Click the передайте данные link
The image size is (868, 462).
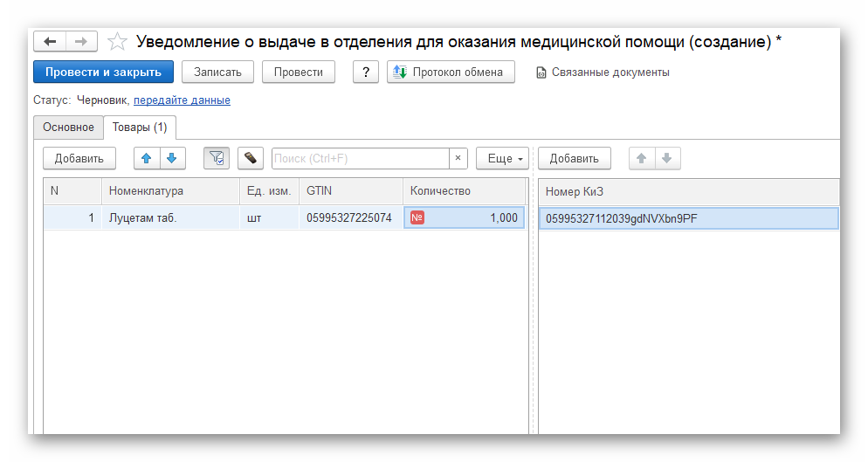(182, 100)
